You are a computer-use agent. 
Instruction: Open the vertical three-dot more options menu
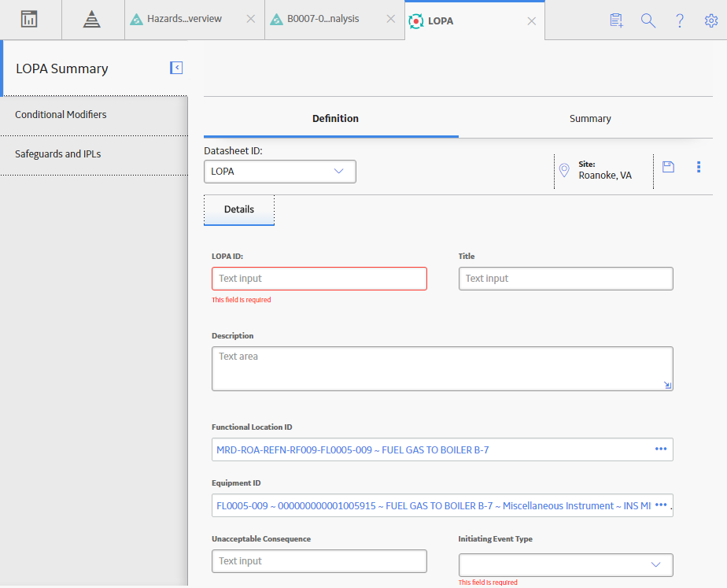pos(699,167)
